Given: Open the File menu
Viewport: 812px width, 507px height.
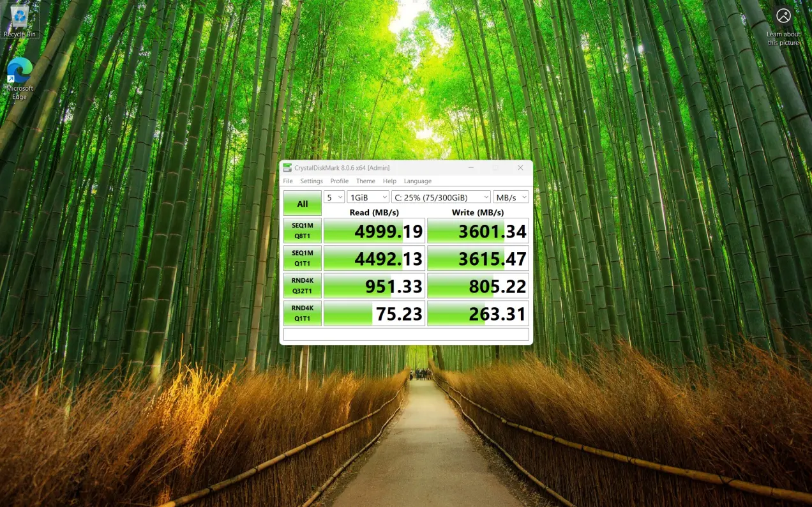Looking at the screenshot, I should point(288,181).
